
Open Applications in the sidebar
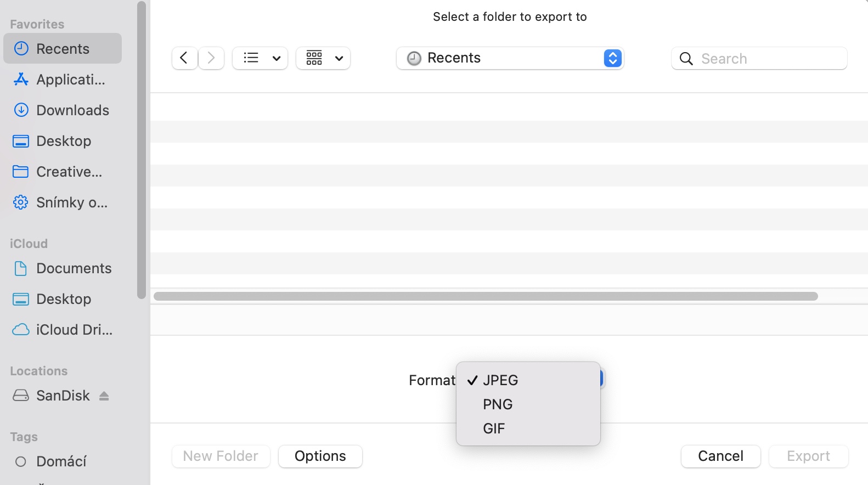click(70, 80)
